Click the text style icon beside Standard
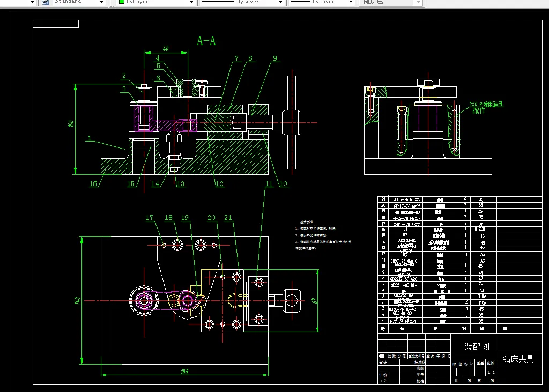 click(46, 2)
